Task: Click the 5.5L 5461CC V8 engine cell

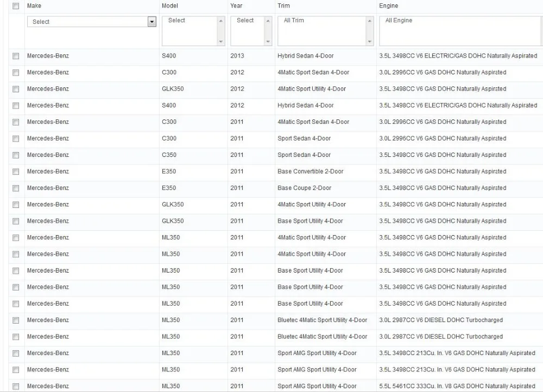Action: pyautogui.click(x=457, y=386)
